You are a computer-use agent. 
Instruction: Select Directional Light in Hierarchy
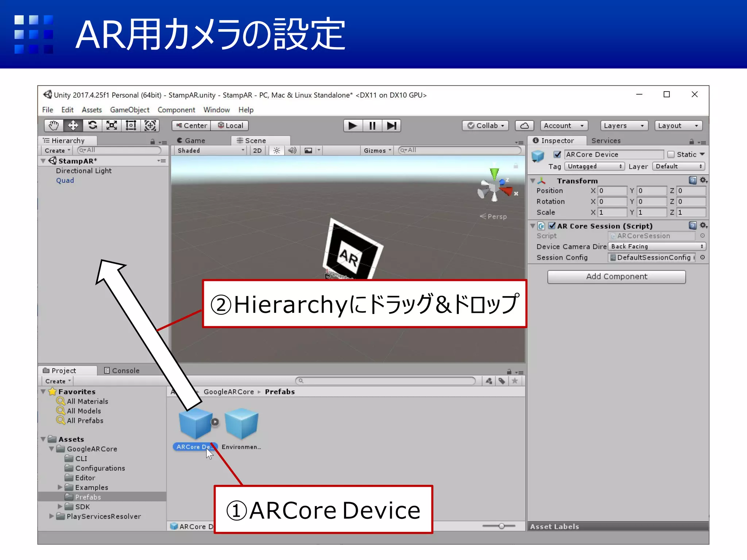(x=84, y=171)
